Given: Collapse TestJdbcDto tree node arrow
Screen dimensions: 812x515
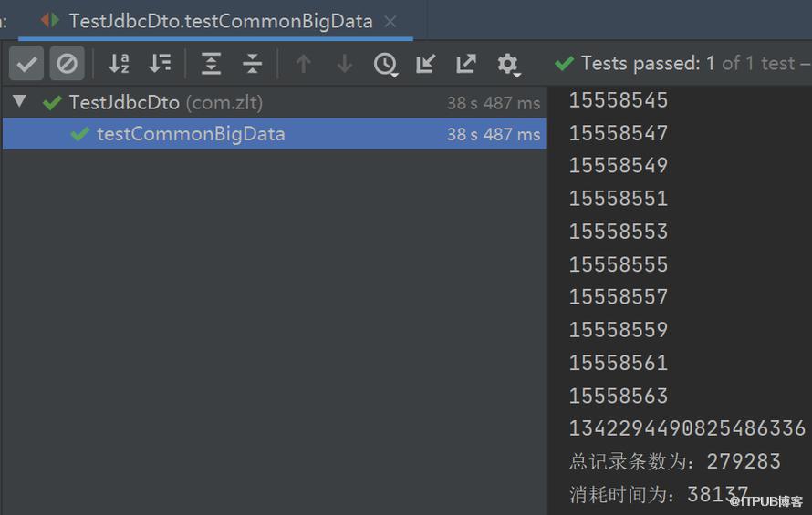Looking at the screenshot, I should (20, 101).
